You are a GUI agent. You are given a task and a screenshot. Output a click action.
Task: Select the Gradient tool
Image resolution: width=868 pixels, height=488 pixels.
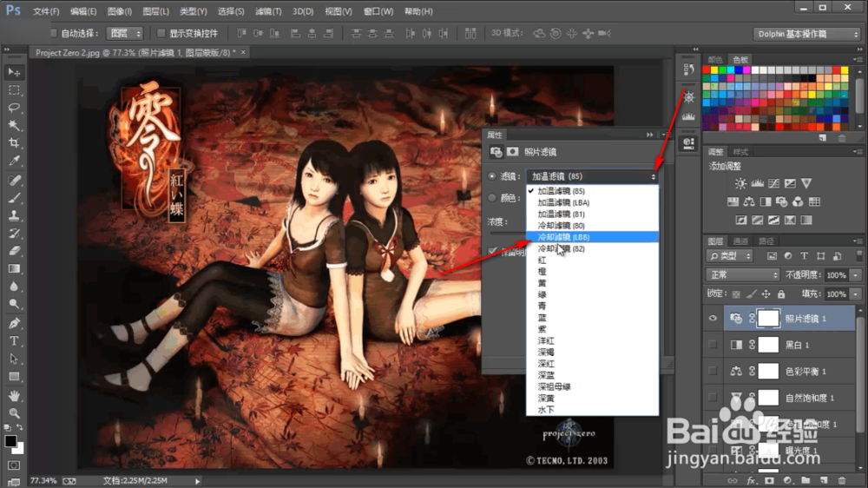[x=14, y=268]
